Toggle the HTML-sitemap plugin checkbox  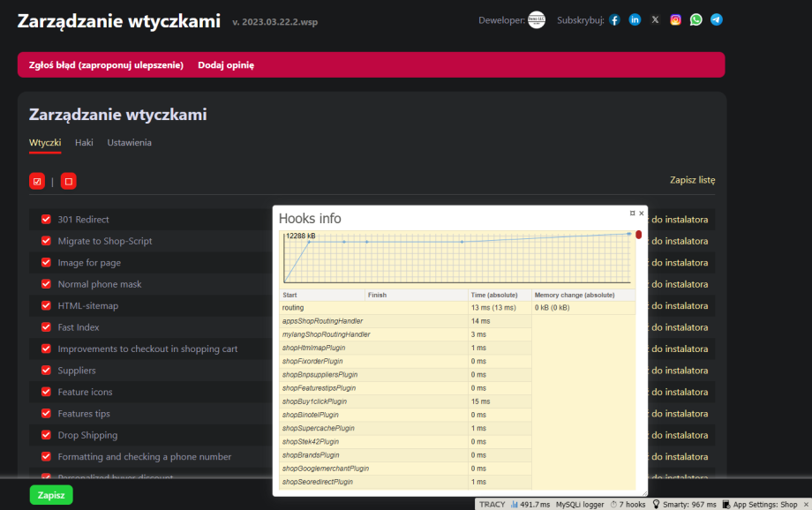point(46,305)
